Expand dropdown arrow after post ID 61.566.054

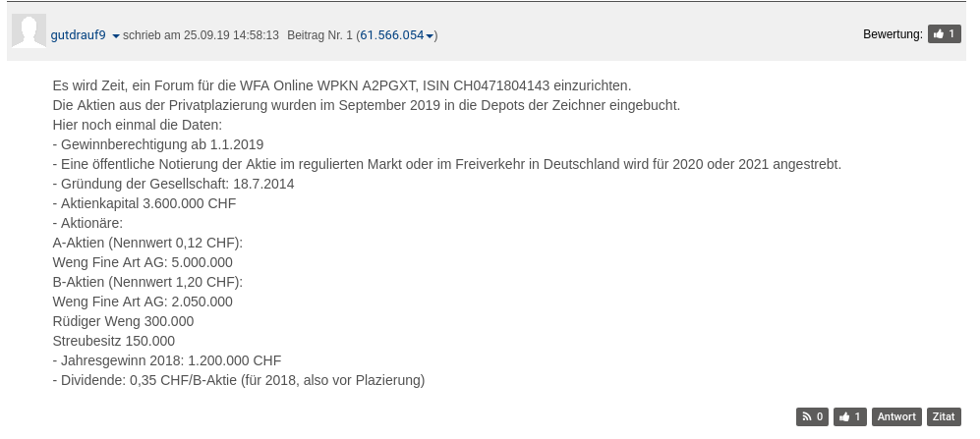430,36
